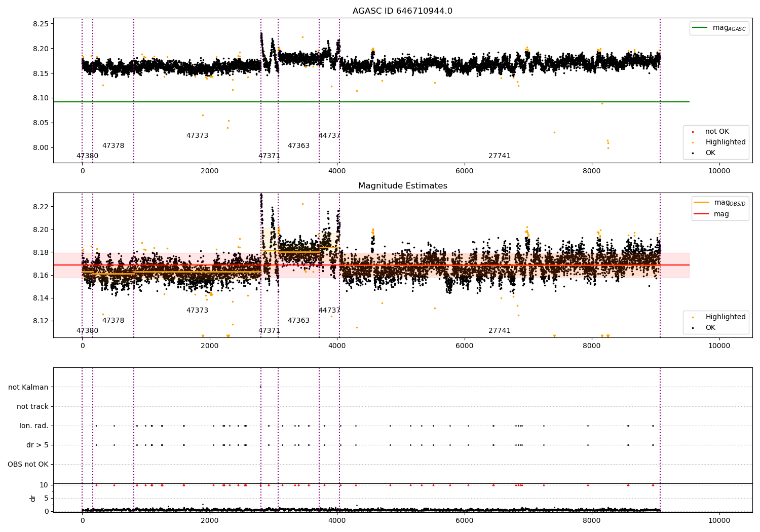Image resolution: width=760 pixels, height=532 pixels.
Task: Click obsid label 47371 in Magnitude Estimates plot
Action: [269, 331]
